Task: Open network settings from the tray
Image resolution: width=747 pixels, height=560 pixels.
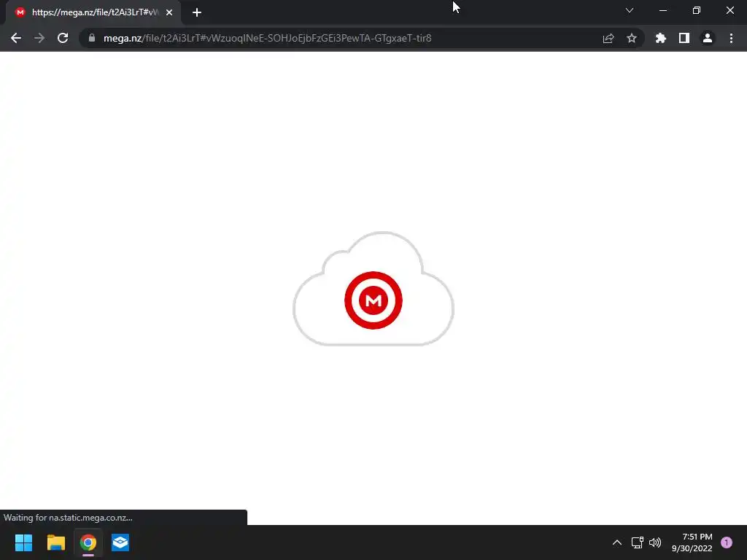Action: click(638, 542)
